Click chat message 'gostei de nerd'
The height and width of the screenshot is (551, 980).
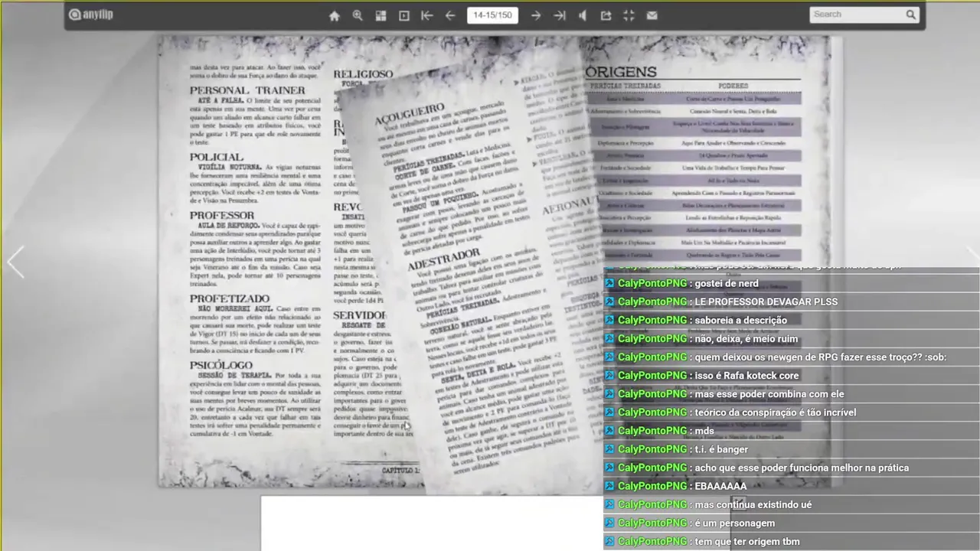click(726, 283)
